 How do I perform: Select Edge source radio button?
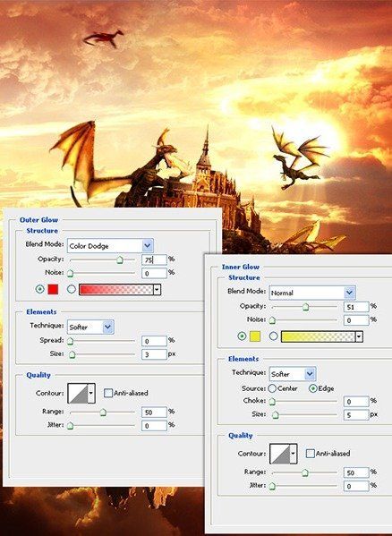312,388
